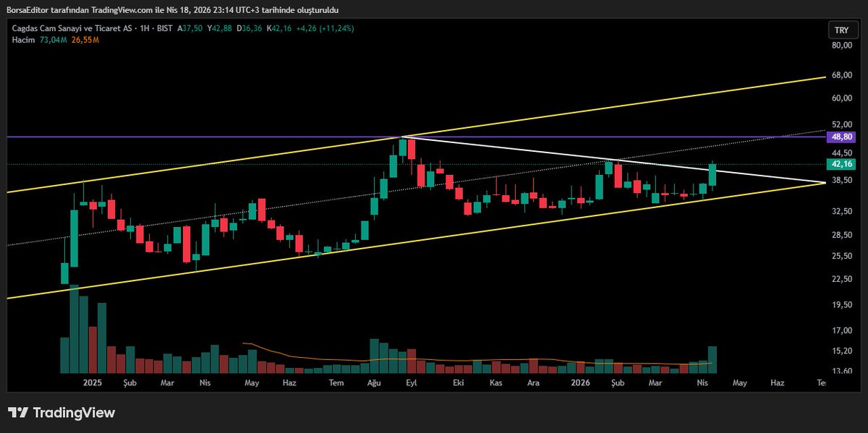Screen dimensions: 868x433
Task: Click the 13,60 price axis label
Action: tap(843, 370)
